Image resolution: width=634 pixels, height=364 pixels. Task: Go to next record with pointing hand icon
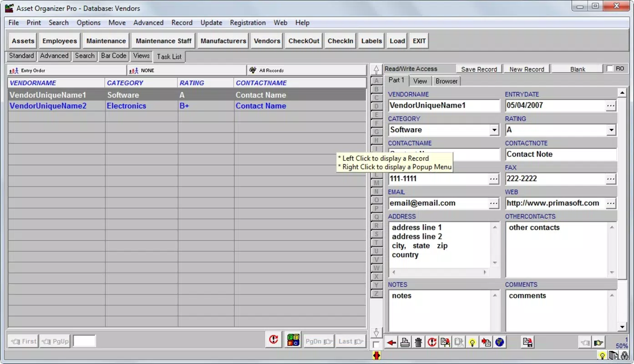598,343
